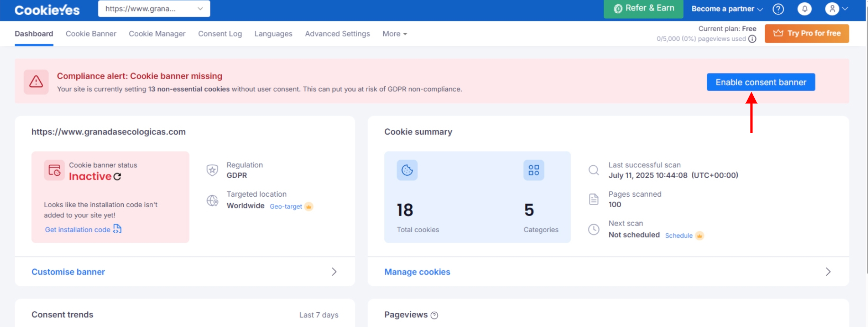
Task: Click the compliance alert warning icon
Action: pyautogui.click(x=36, y=82)
